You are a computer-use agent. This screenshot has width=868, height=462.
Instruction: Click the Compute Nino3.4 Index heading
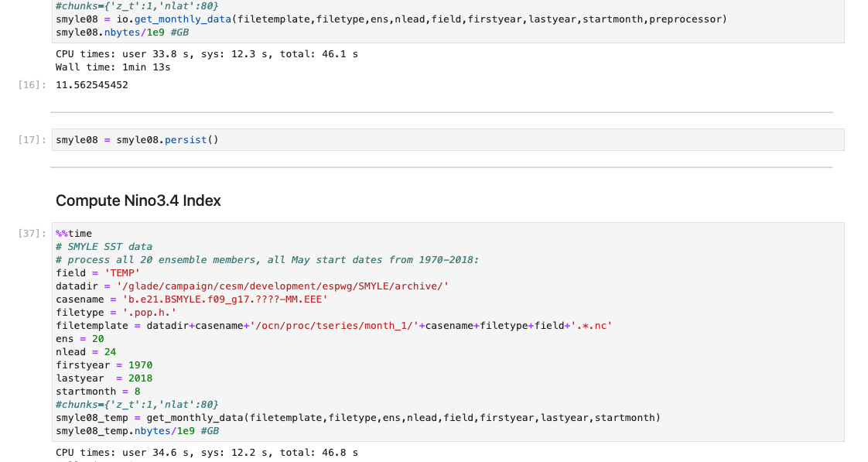point(138,200)
